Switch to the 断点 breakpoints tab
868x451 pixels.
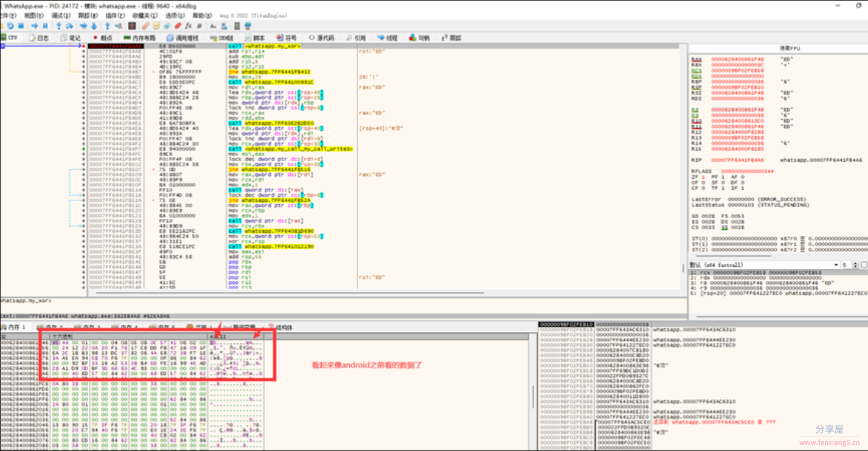[102, 38]
